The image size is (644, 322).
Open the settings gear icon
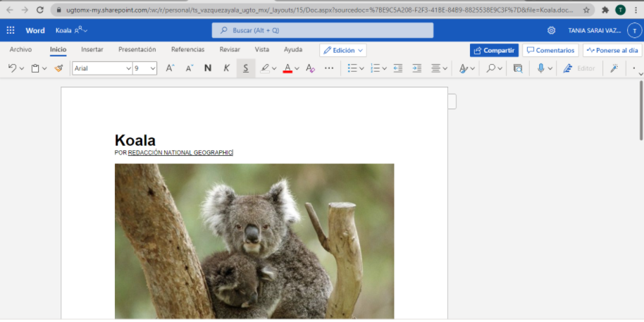[x=551, y=30]
